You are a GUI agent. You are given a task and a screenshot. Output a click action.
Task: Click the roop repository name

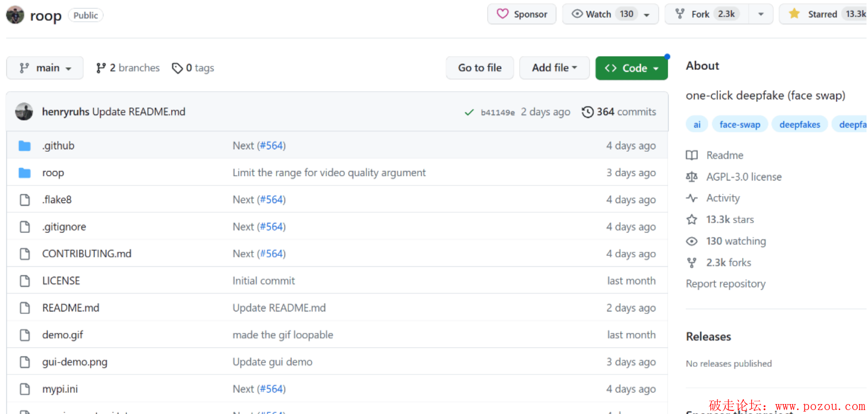[46, 16]
